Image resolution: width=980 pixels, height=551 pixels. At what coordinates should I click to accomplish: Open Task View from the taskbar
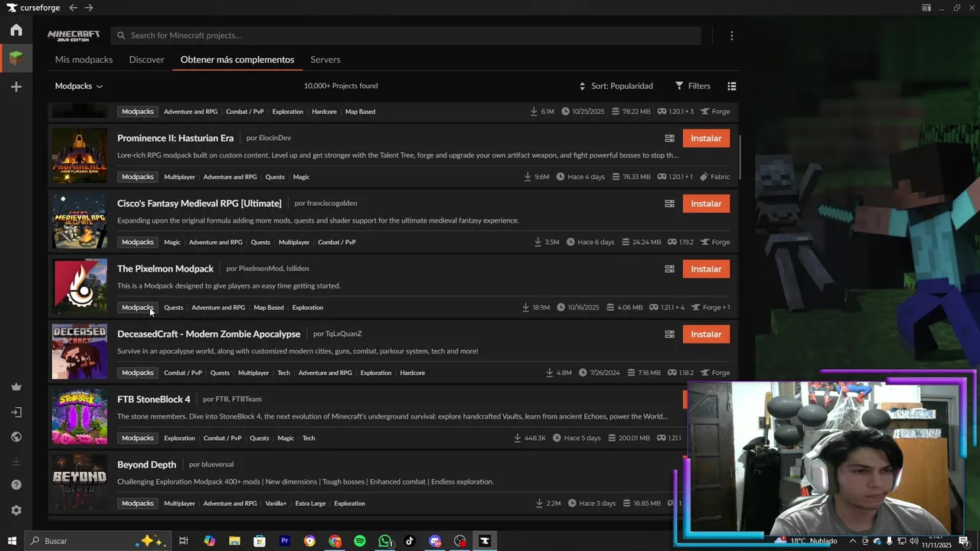(x=184, y=541)
